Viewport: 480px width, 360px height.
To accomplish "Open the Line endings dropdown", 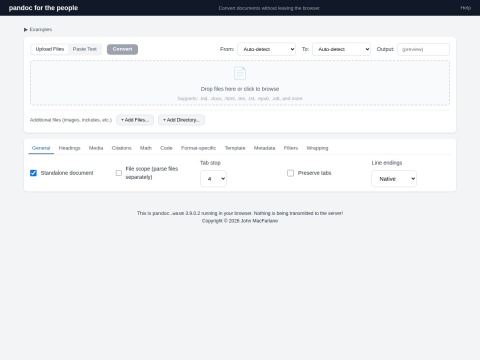I will click(394, 179).
